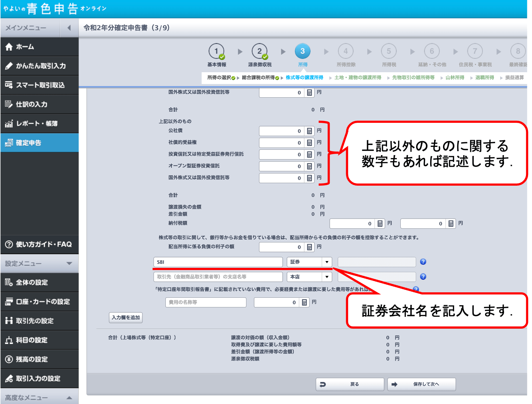
Task: Open the 確定申告 menu item
Action: (39, 143)
